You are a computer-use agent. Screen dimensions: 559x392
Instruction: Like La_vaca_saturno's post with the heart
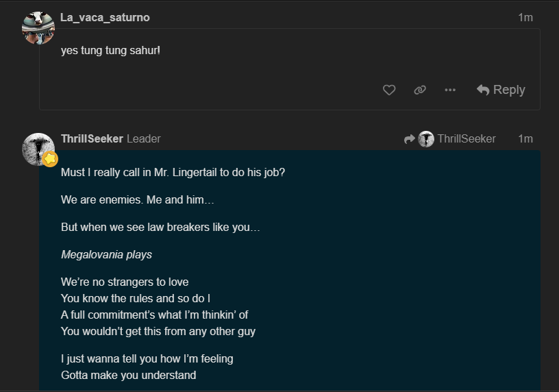tap(389, 90)
